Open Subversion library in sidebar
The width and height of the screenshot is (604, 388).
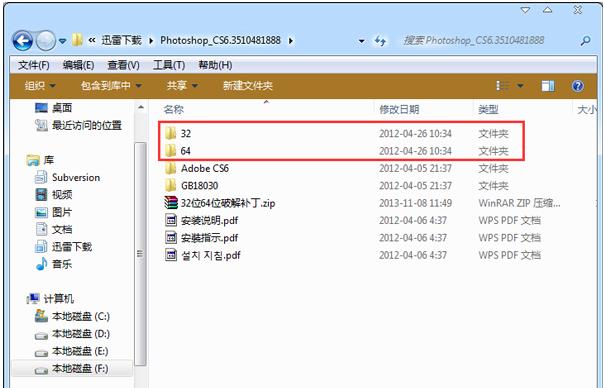click(76, 177)
